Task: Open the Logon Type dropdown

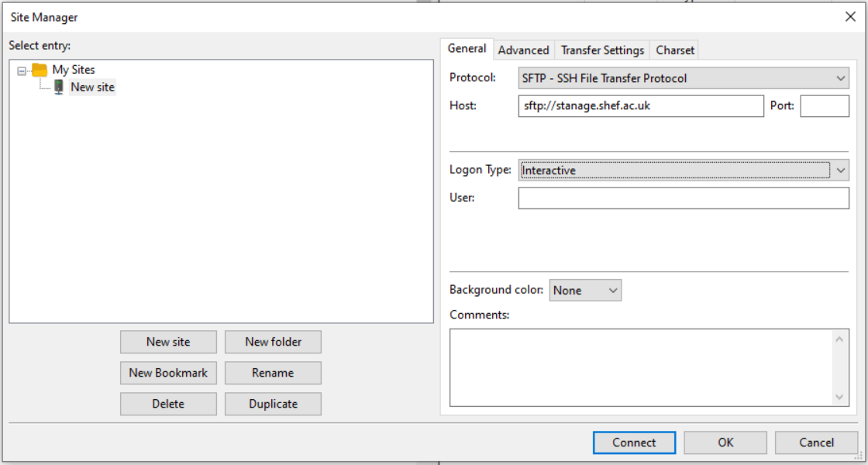Action: pos(683,170)
